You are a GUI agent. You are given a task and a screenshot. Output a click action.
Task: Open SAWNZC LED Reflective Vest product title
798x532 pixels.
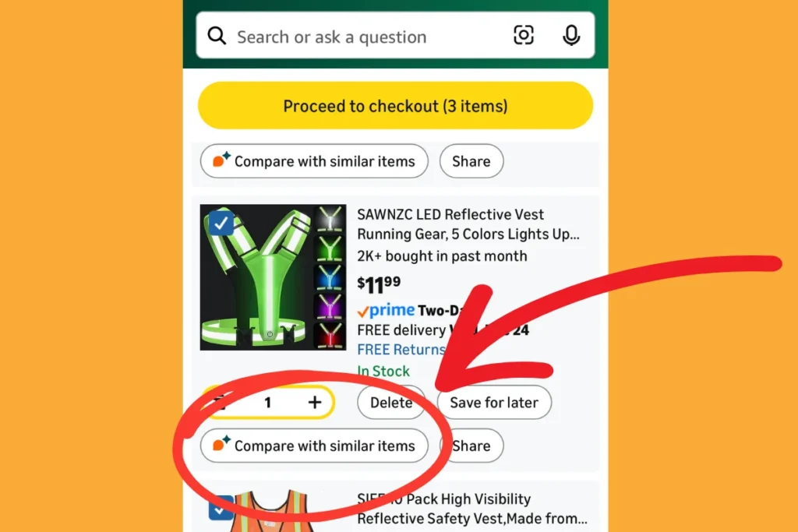(x=468, y=224)
